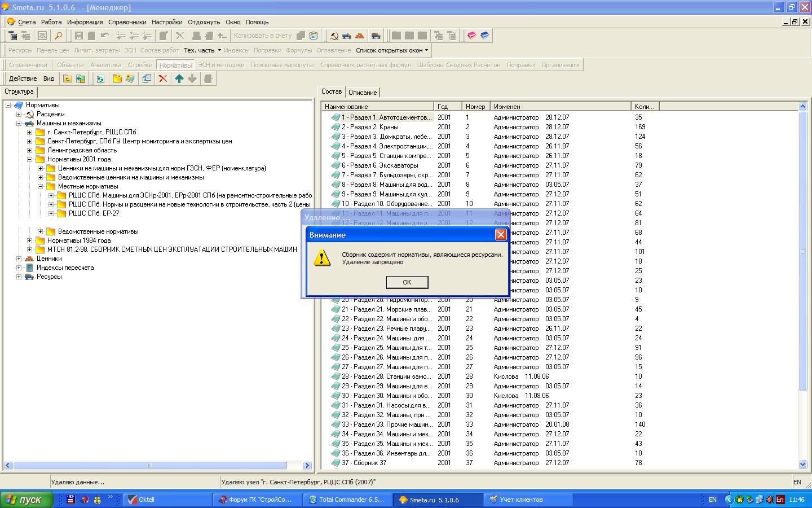
Task: Switch to the Описание tab
Action: [x=363, y=93]
